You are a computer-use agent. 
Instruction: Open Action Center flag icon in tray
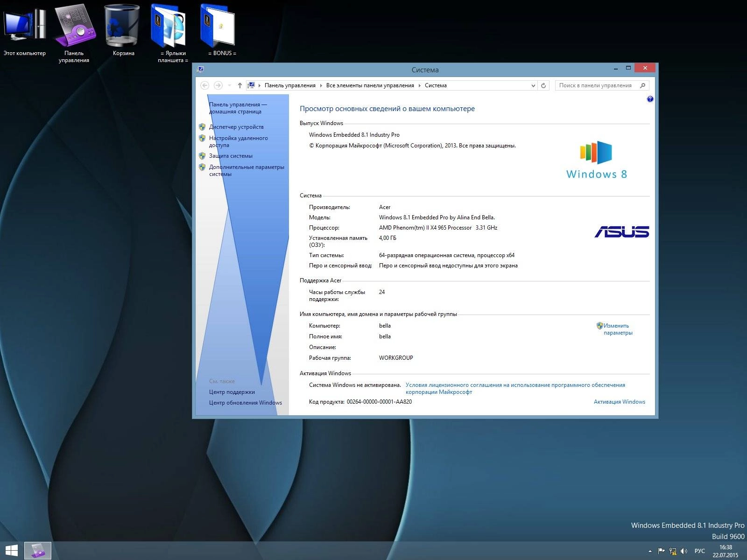pyautogui.click(x=661, y=551)
